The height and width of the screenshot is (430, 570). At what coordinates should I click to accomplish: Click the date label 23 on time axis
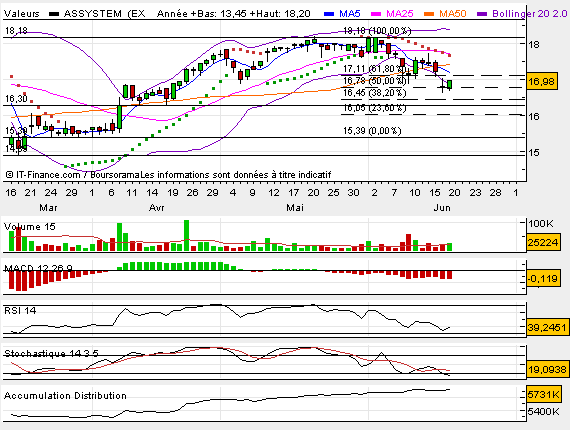475,193
